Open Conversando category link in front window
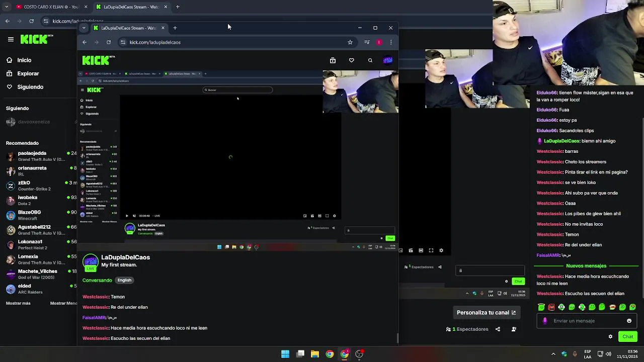Image resolution: width=644 pixels, height=362 pixels. coord(97,281)
